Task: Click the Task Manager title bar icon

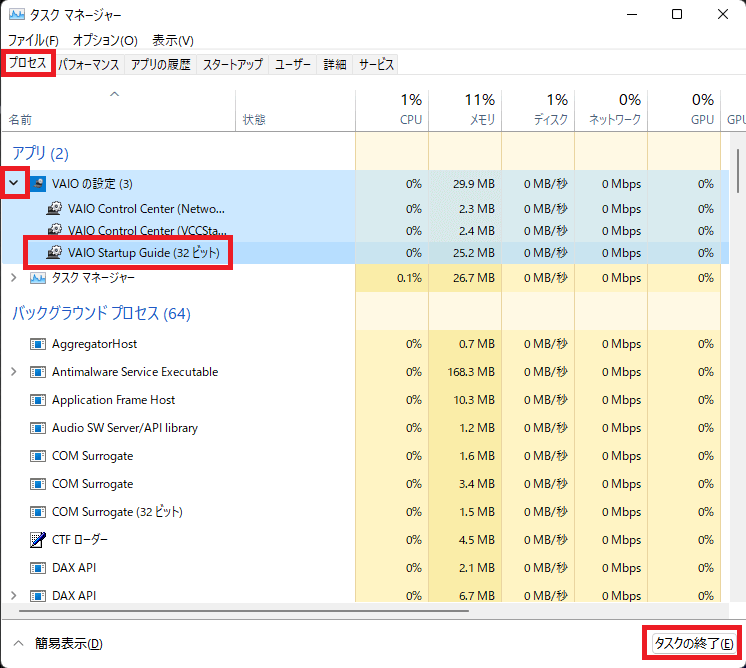Action: tap(17, 14)
